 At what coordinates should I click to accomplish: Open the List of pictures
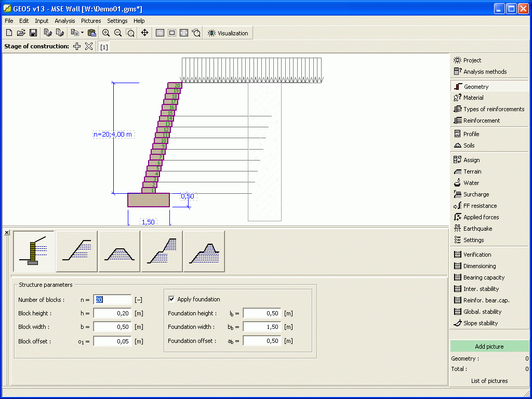click(x=489, y=381)
